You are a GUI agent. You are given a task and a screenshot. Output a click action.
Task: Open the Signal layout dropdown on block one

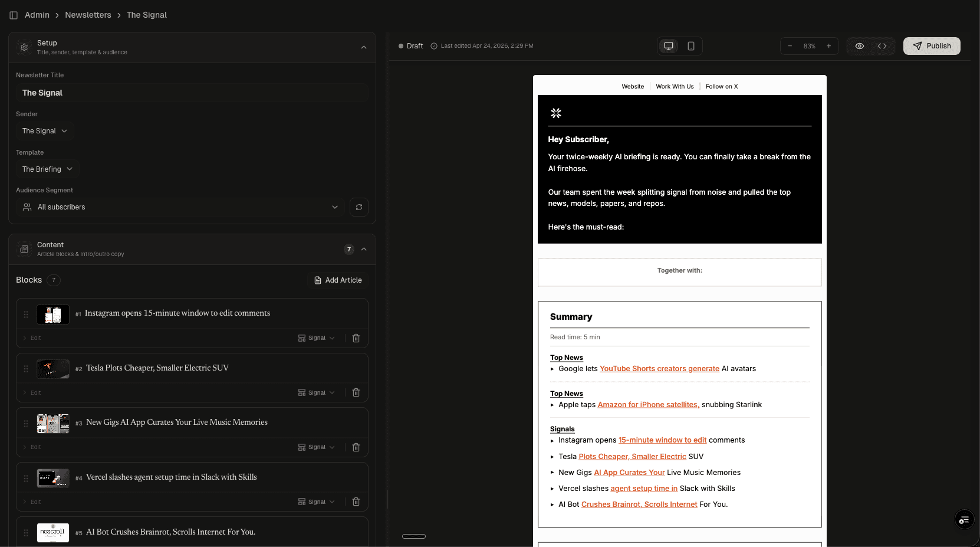click(x=317, y=338)
